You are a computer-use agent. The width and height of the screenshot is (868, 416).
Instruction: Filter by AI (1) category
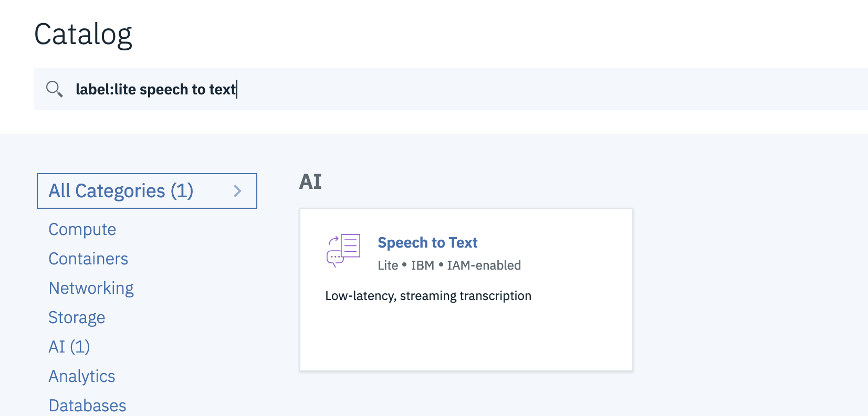[x=69, y=347]
